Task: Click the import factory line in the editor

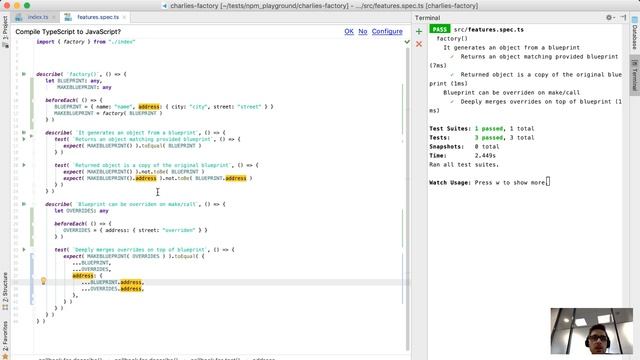Action: [x=86, y=42]
